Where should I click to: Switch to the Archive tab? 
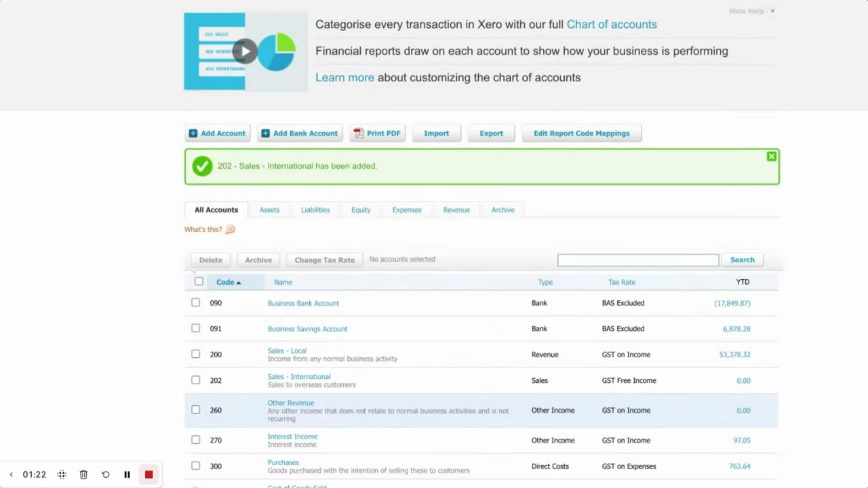503,210
